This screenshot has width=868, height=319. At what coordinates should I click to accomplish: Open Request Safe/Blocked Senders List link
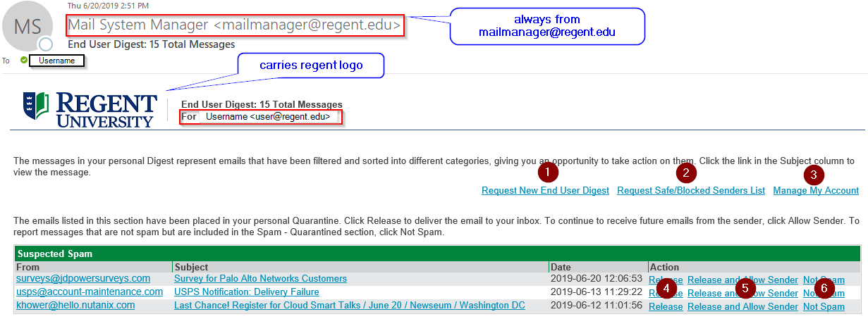tap(690, 191)
